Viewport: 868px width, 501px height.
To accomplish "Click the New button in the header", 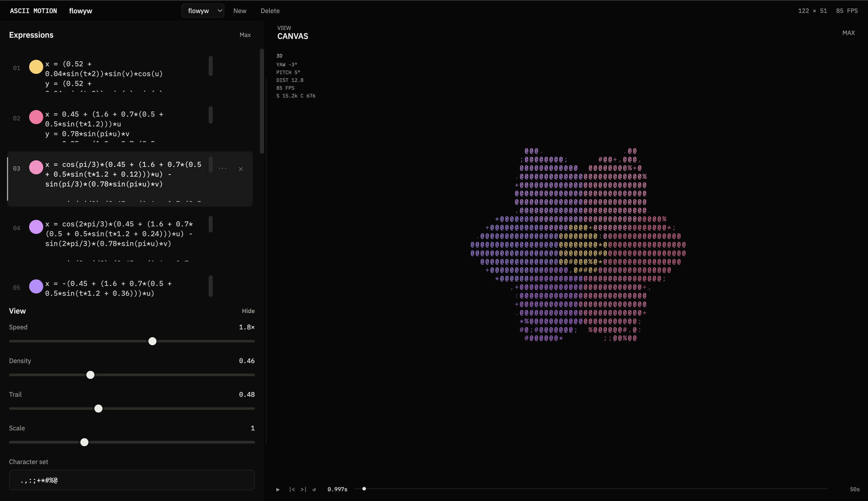I will (240, 11).
